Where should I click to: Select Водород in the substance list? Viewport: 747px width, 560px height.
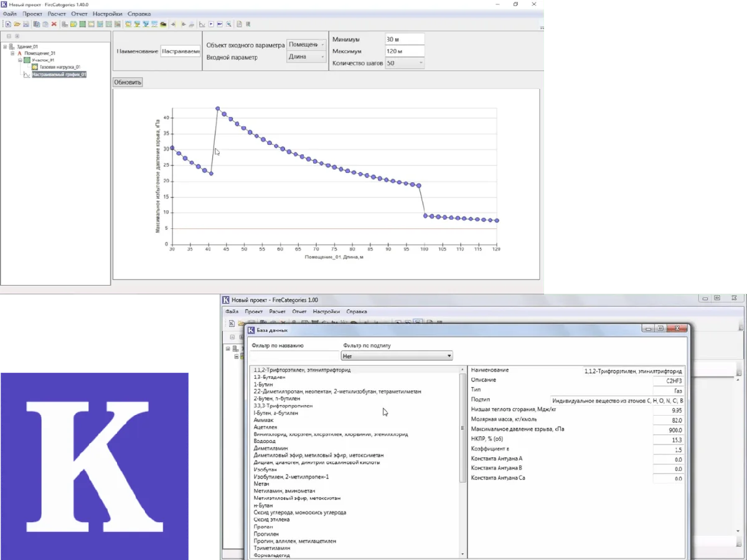tap(265, 441)
